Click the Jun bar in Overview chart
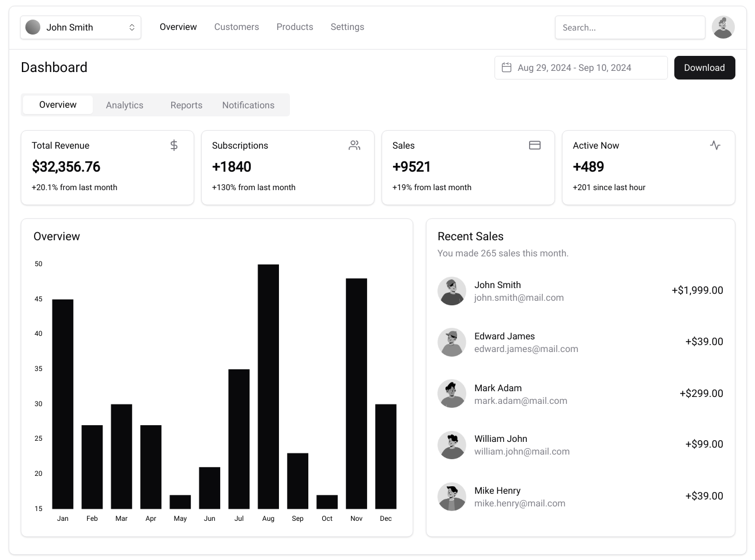Screen dimensions: 755x560 coord(209,488)
